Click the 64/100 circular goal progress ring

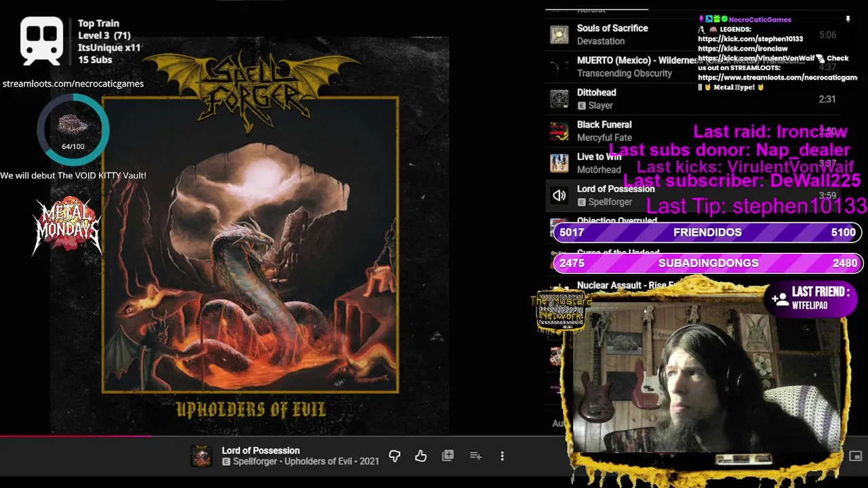coord(73,129)
